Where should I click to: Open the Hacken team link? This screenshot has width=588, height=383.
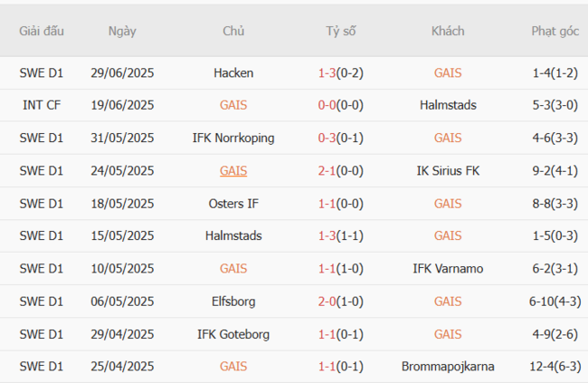point(233,72)
